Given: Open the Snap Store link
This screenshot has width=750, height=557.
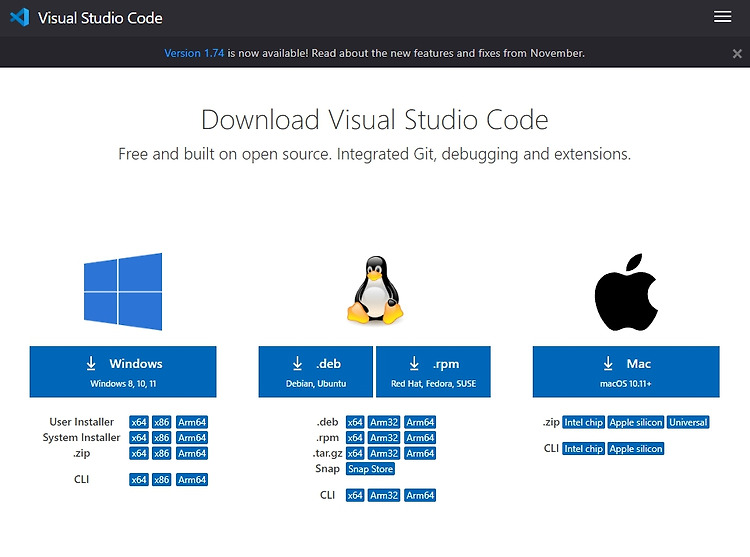Looking at the screenshot, I should click(x=370, y=469).
